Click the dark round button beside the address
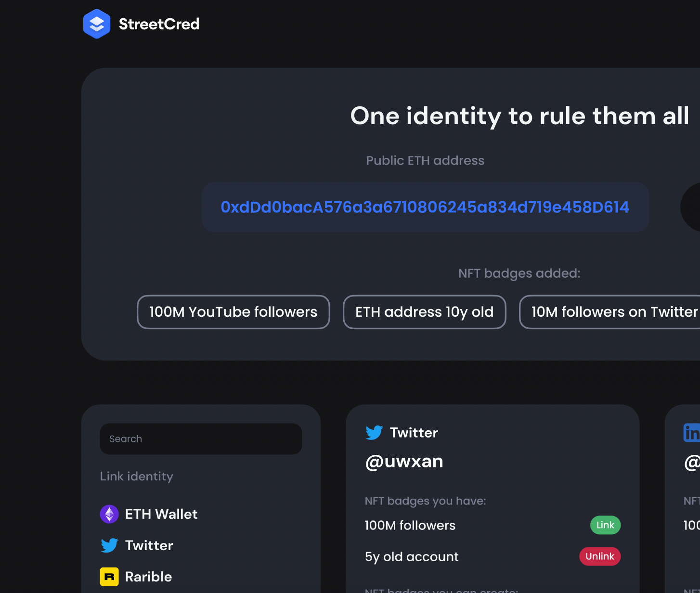 (690, 207)
